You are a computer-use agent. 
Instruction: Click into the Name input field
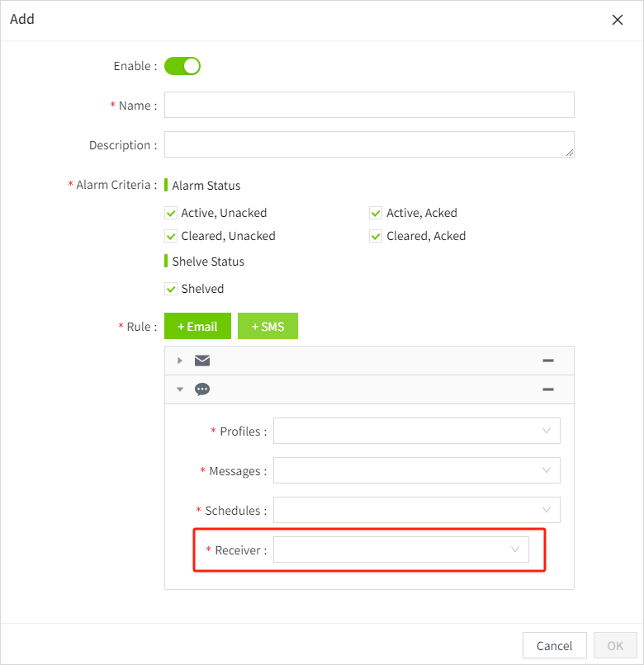[369, 106]
